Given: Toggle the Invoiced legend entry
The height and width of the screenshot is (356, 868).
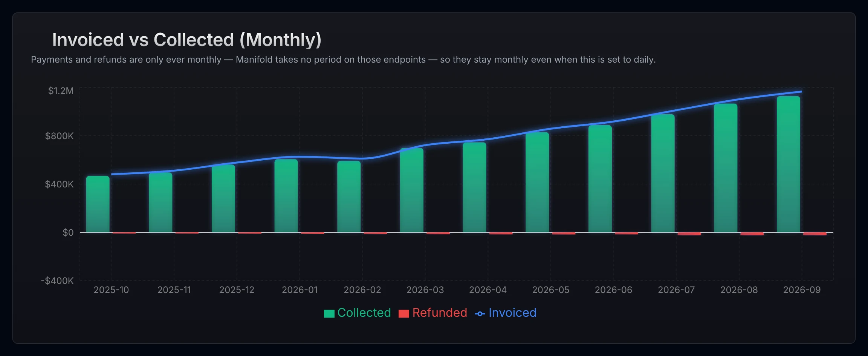Looking at the screenshot, I should tap(506, 313).
